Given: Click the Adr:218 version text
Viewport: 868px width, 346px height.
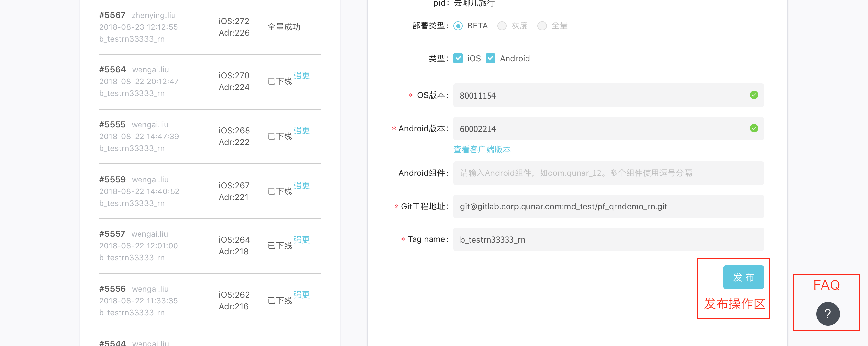Looking at the screenshot, I should coord(233,251).
